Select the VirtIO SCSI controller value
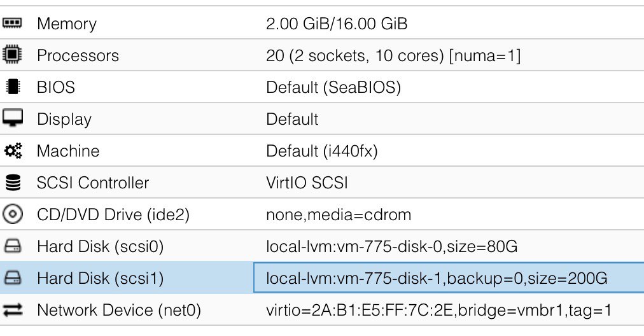The image size is (644, 336). 307,183
